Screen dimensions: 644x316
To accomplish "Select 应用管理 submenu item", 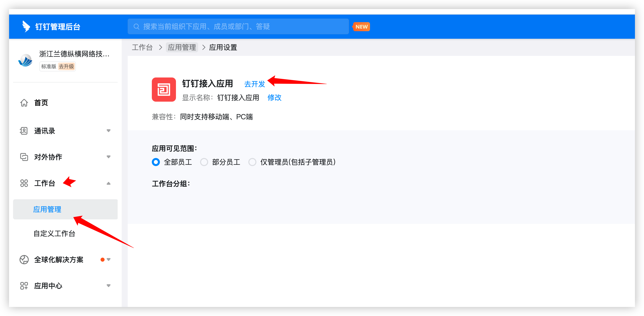I will (65, 209).
